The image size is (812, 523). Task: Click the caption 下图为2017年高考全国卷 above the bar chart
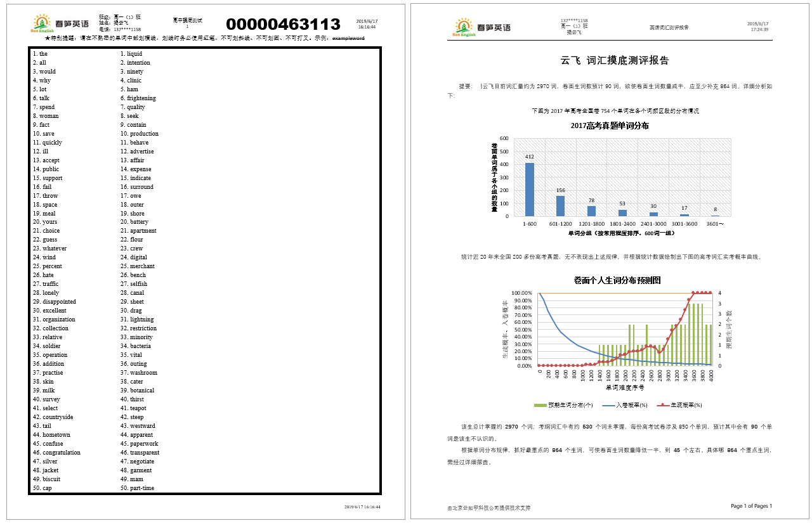point(615,110)
